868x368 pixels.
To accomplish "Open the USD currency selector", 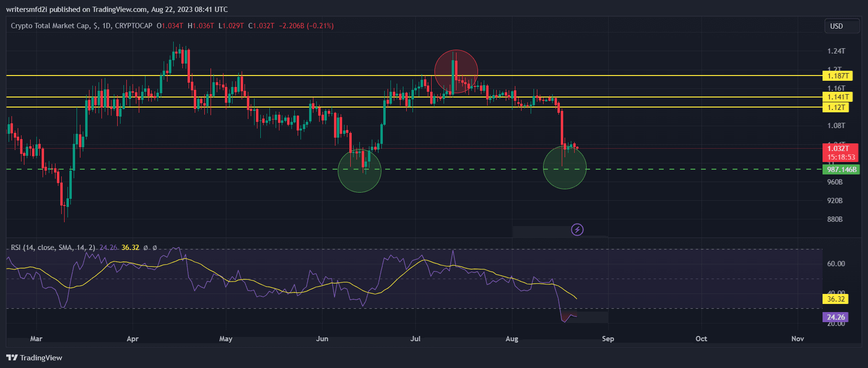I will coord(836,26).
